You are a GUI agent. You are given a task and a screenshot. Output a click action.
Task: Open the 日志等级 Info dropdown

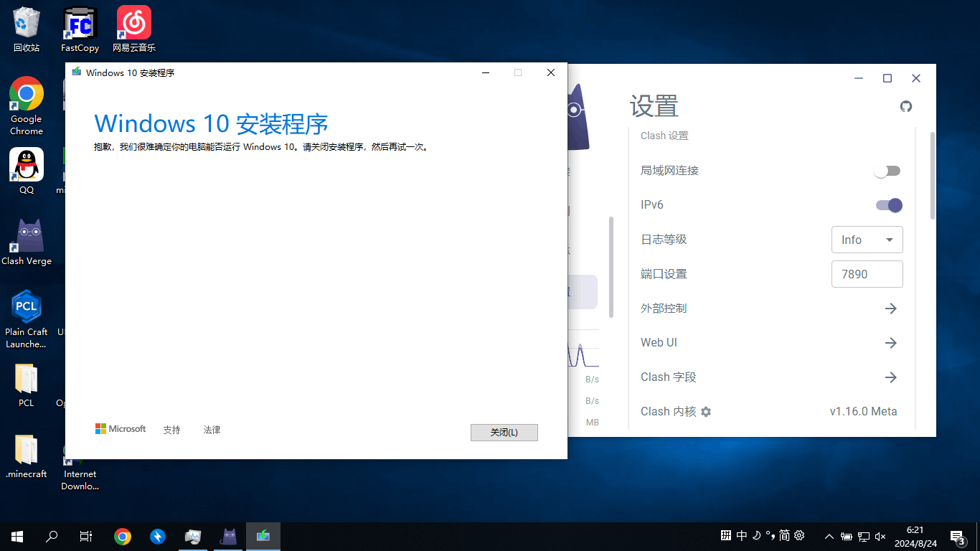(x=867, y=240)
